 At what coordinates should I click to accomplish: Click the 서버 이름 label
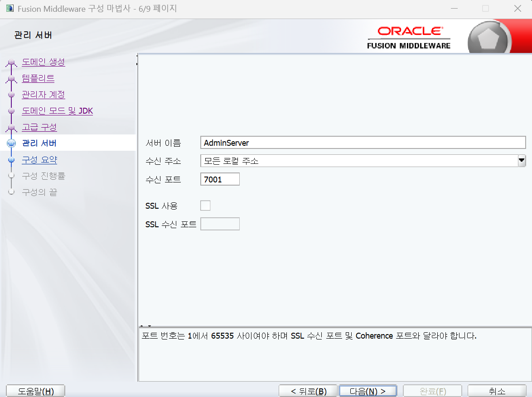pos(163,143)
